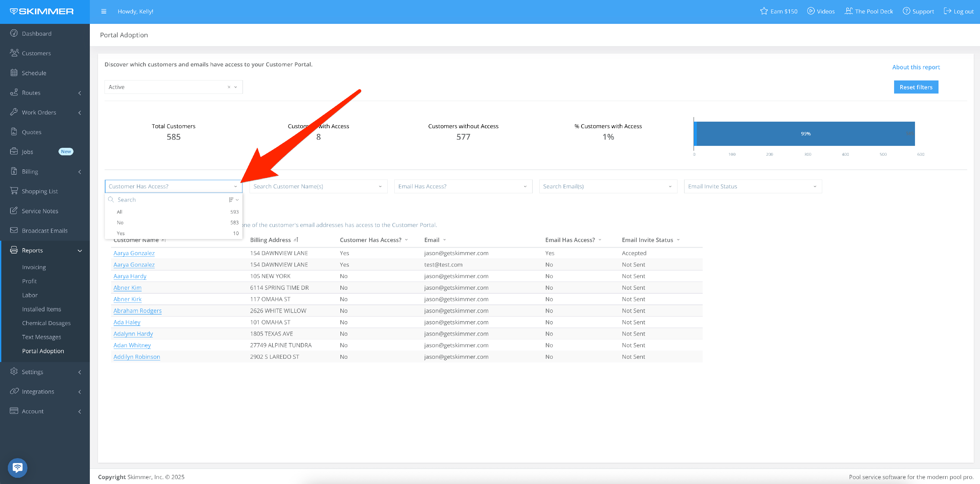The image size is (980, 484).
Task: Clear the Active filter with the x
Action: pyautogui.click(x=229, y=87)
